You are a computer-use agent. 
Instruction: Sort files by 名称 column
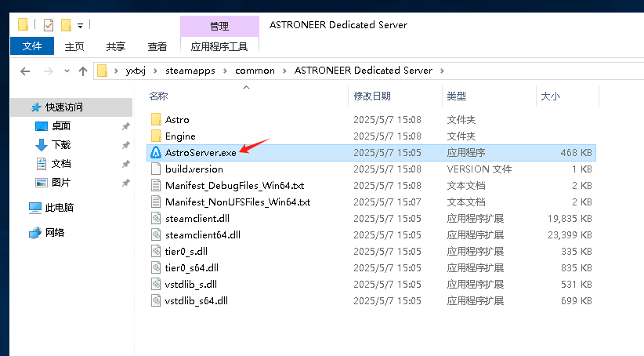pos(158,96)
